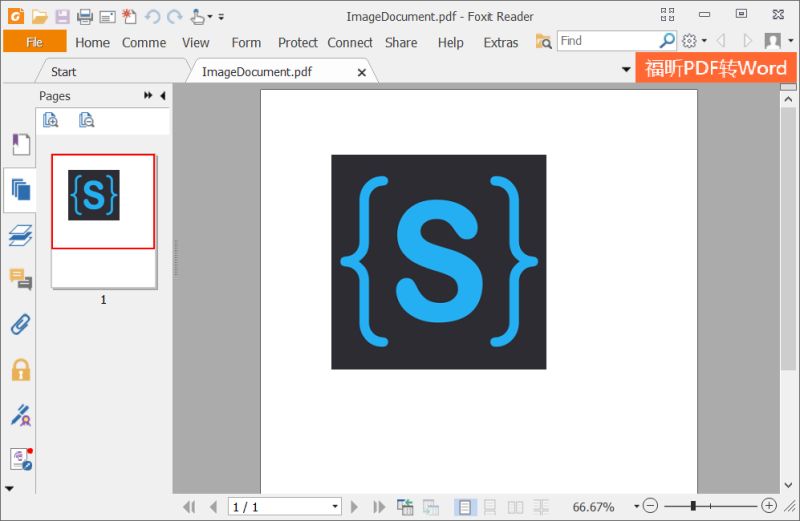Go to next view icon
The image size is (800, 521).
pos(431,507)
